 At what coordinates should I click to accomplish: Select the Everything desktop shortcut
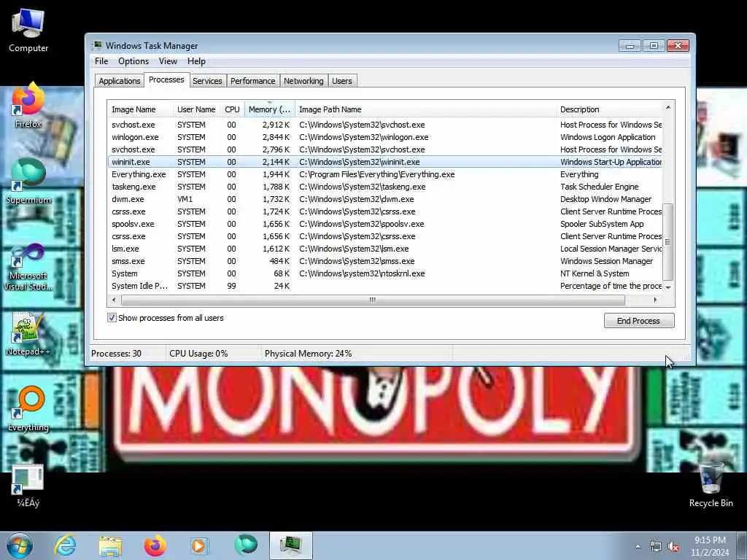click(x=28, y=409)
